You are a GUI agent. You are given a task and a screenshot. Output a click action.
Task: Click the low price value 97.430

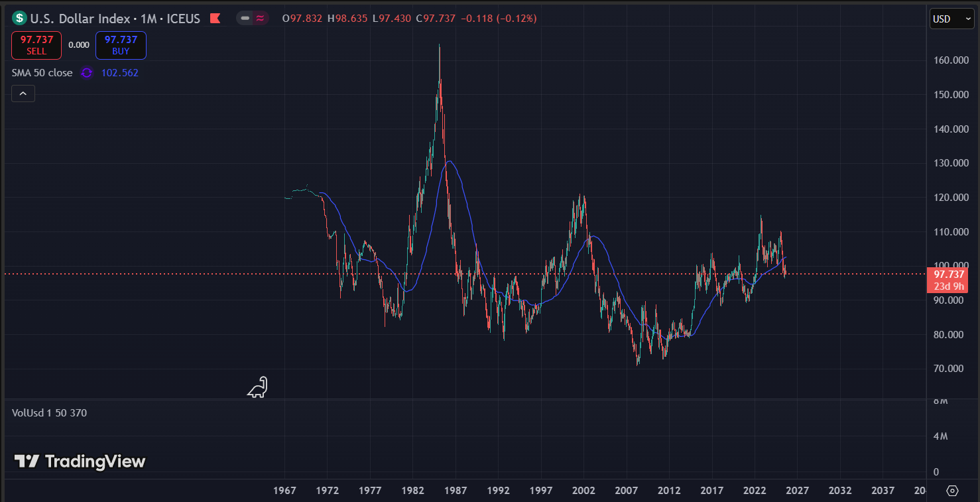395,19
